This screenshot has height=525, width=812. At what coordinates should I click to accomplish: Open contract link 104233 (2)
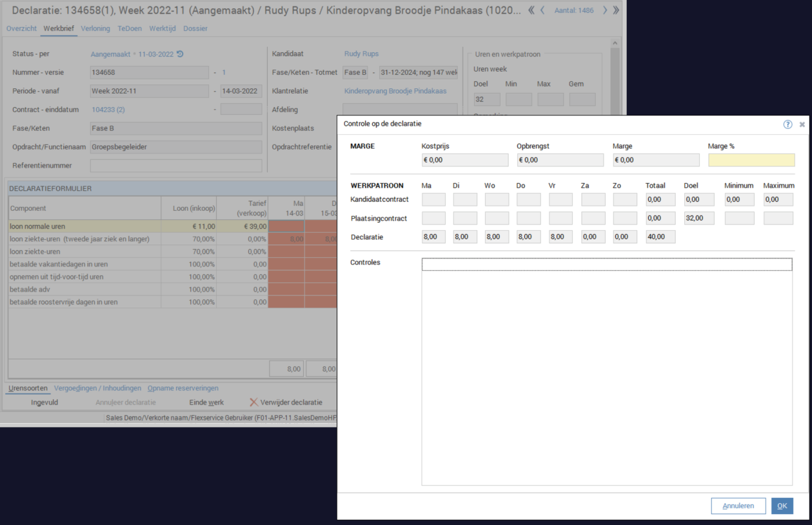pyautogui.click(x=108, y=110)
